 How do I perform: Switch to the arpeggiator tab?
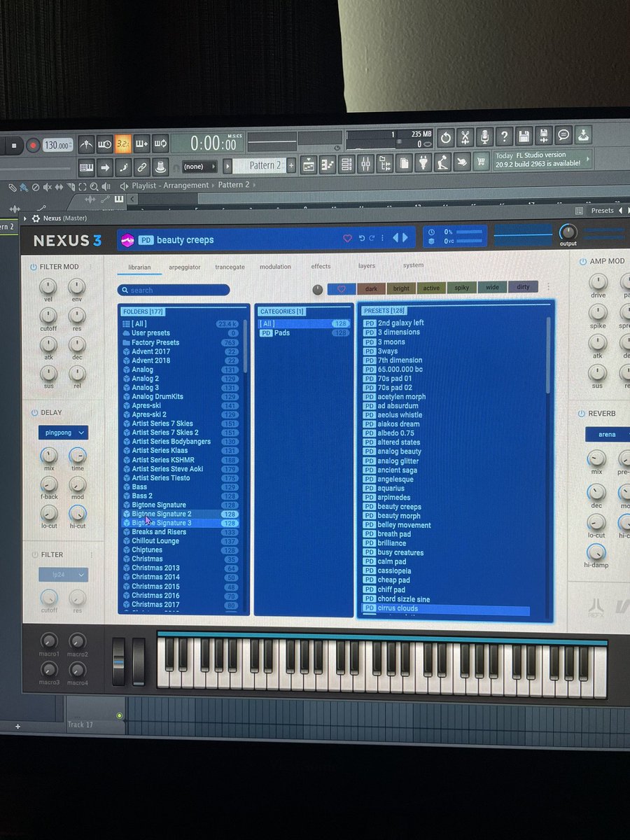(185, 267)
